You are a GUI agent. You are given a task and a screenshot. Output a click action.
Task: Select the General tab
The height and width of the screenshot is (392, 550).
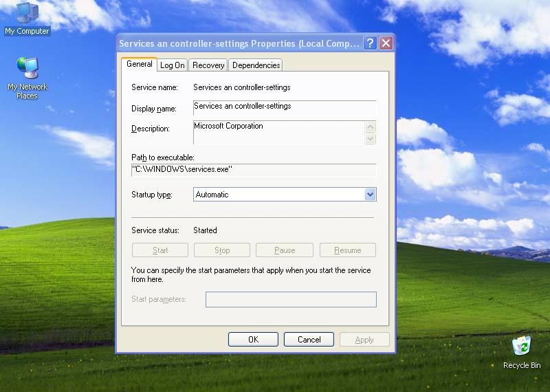tap(140, 64)
